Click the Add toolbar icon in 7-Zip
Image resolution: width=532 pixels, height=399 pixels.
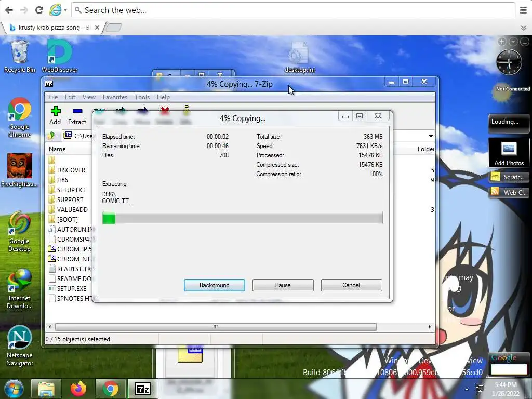click(x=55, y=115)
